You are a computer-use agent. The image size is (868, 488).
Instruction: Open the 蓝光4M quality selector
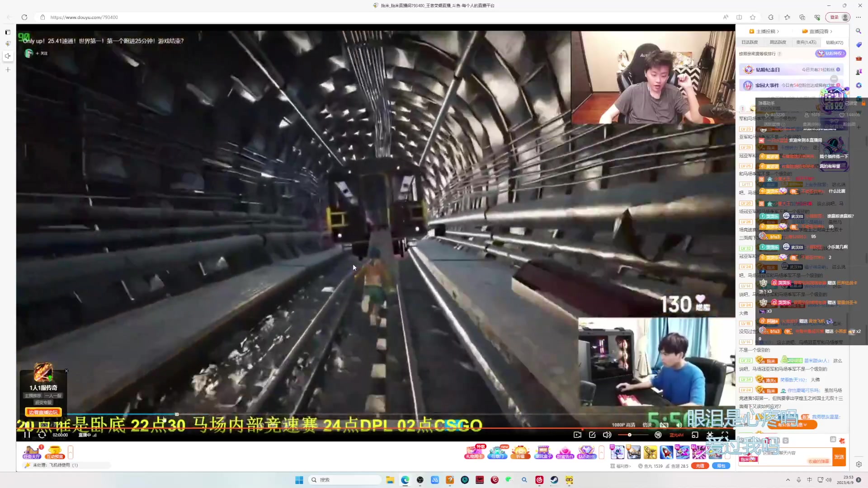coord(676,435)
